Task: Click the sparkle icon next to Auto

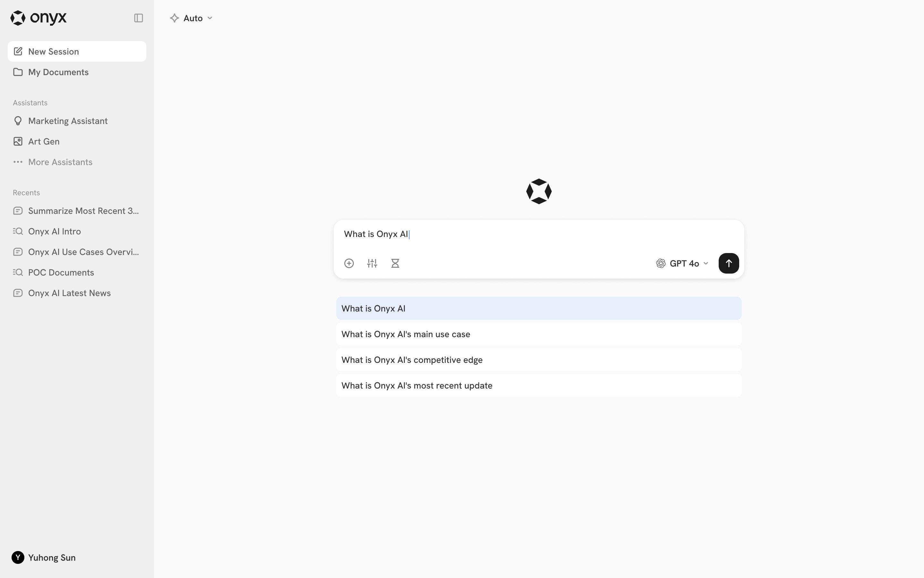Action: (175, 18)
